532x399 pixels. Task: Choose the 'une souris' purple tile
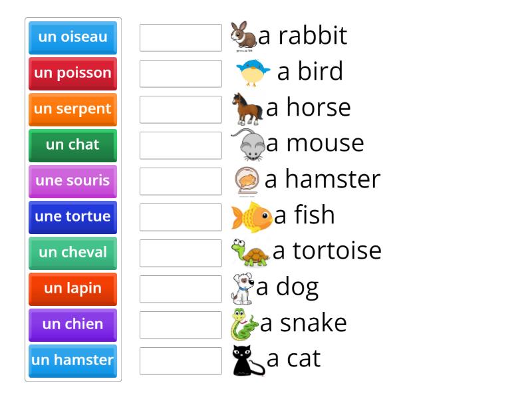pos(72,181)
